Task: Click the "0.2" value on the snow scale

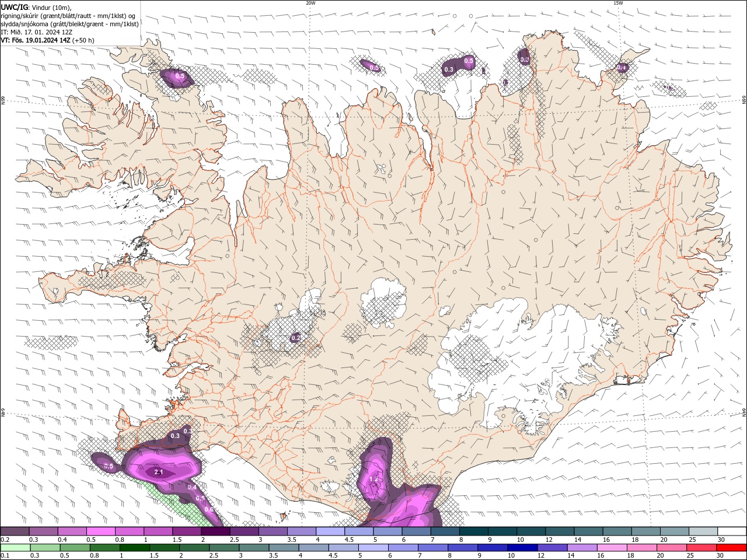Action: [x=5, y=540]
